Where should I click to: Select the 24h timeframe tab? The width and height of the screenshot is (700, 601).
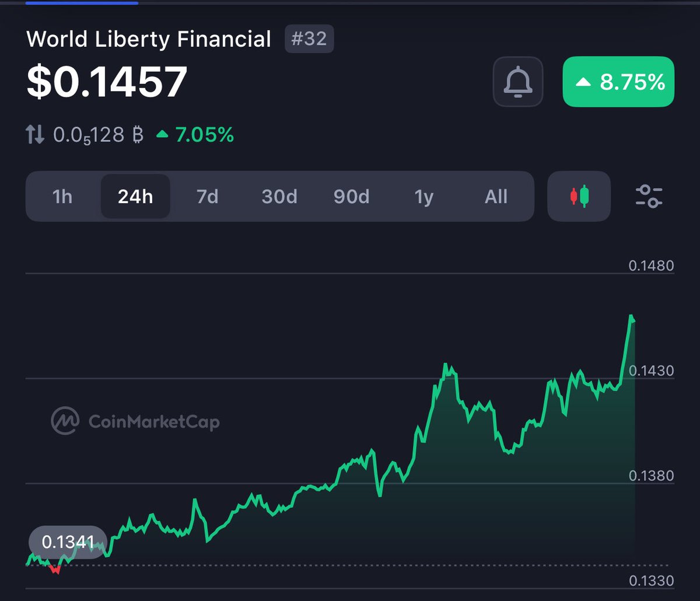[135, 197]
